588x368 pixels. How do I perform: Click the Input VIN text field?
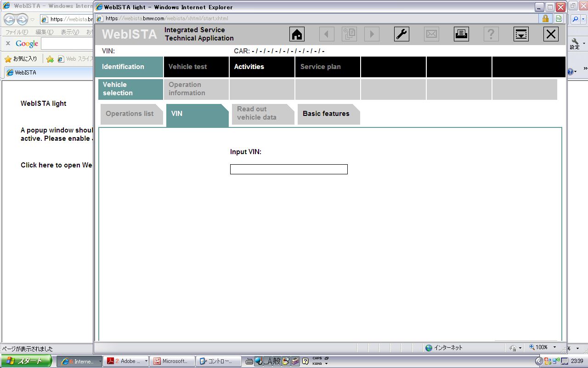pyautogui.click(x=289, y=169)
